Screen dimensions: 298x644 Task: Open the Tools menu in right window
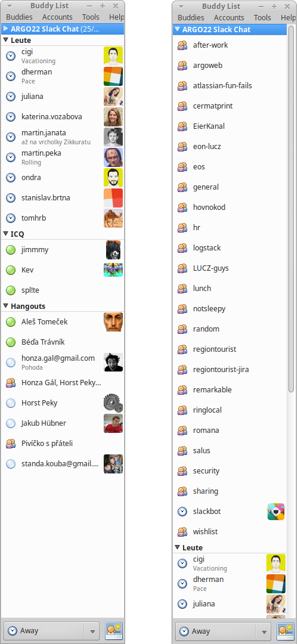click(262, 18)
